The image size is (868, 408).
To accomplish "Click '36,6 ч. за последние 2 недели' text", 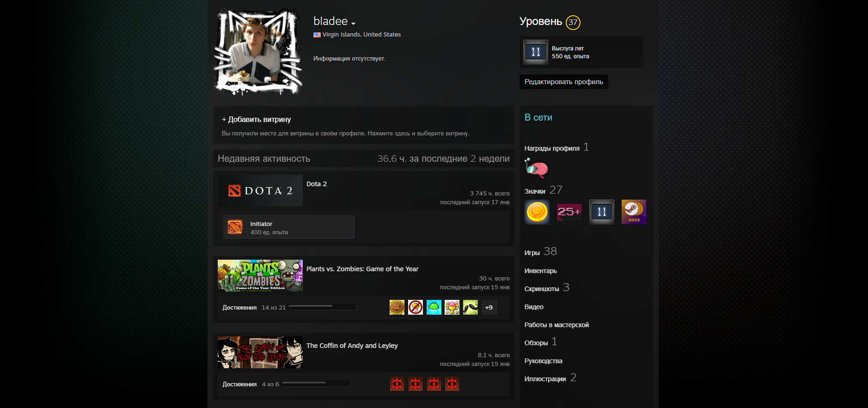I will [x=443, y=158].
